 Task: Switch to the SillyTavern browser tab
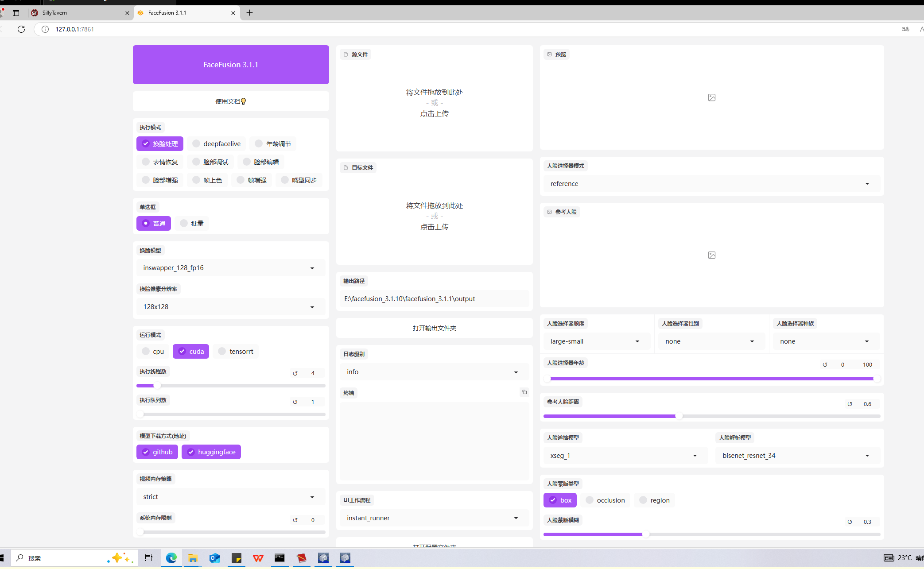[80, 13]
